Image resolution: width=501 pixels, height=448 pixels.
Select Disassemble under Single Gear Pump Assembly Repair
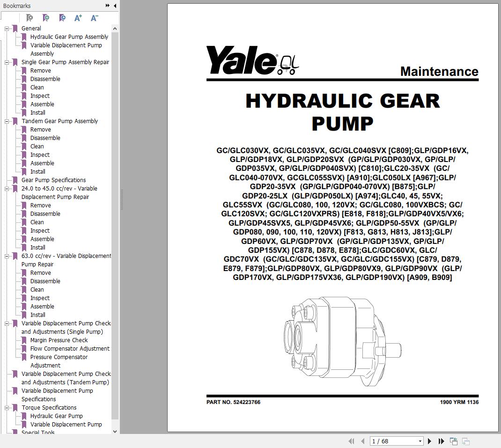click(x=45, y=79)
